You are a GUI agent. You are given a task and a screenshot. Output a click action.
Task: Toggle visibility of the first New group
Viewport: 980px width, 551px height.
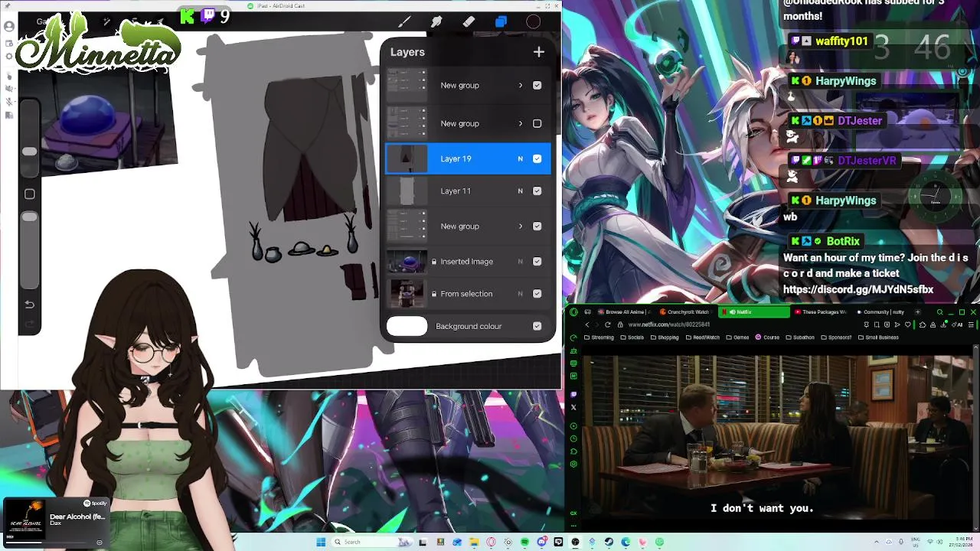pos(537,85)
